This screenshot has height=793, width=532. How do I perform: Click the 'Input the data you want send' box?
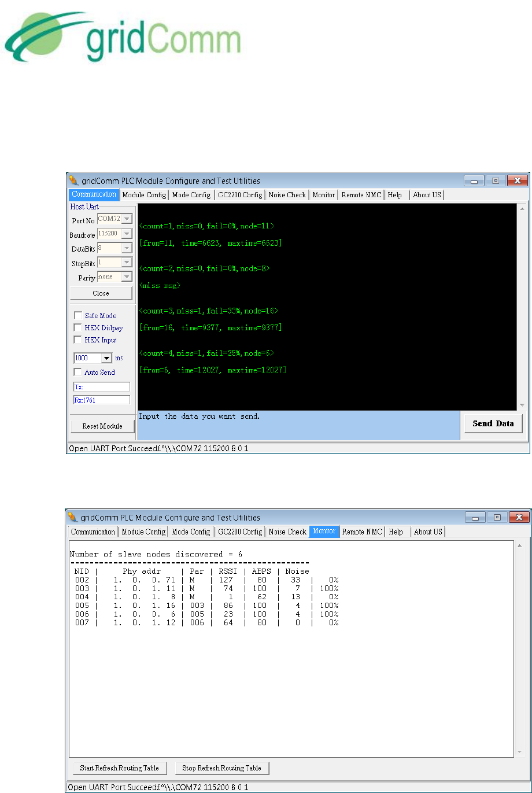tap(299, 425)
